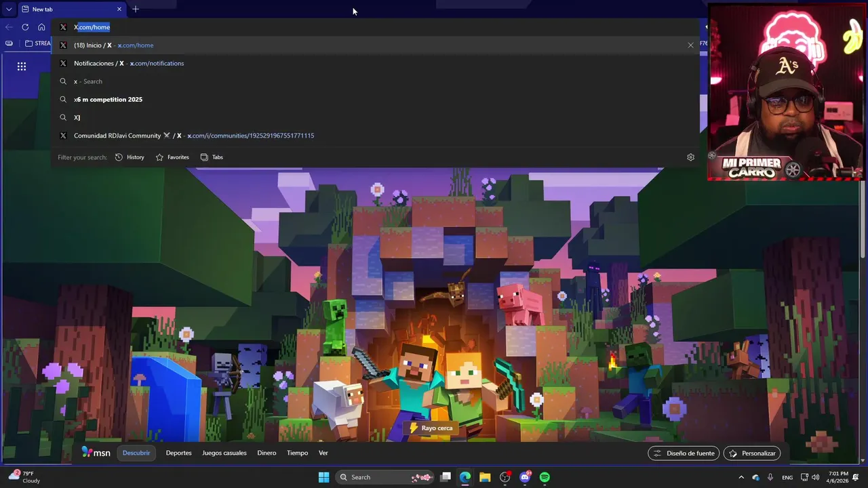The image size is (868, 488).
Task: Open the 7:01 PM clock and calendar
Action: click(x=839, y=477)
